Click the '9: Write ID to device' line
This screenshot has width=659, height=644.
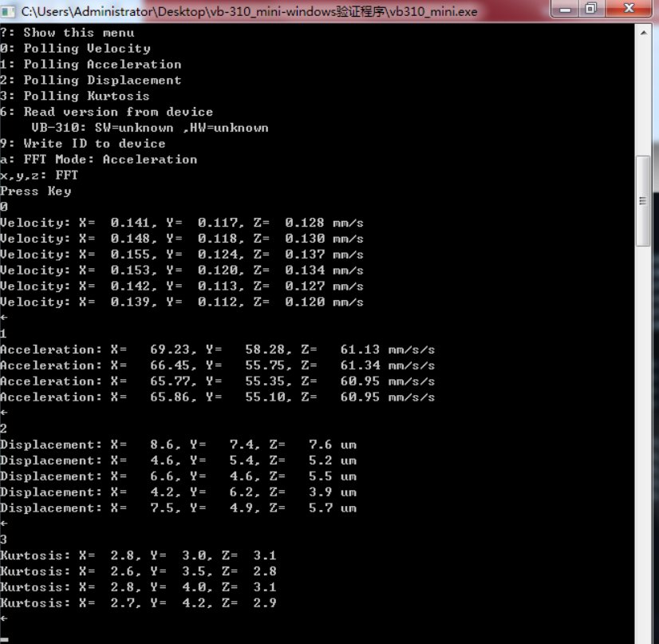pos(83,144)
